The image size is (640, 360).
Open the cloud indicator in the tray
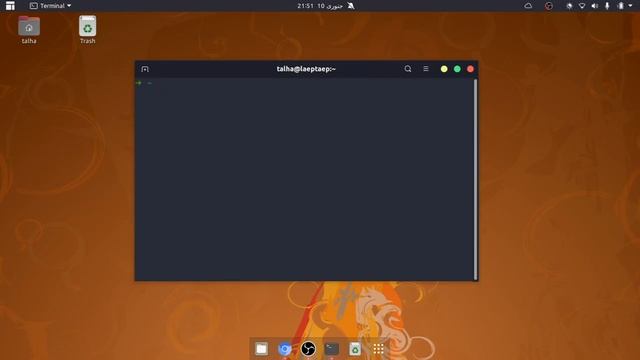click(x=528, y=6)
